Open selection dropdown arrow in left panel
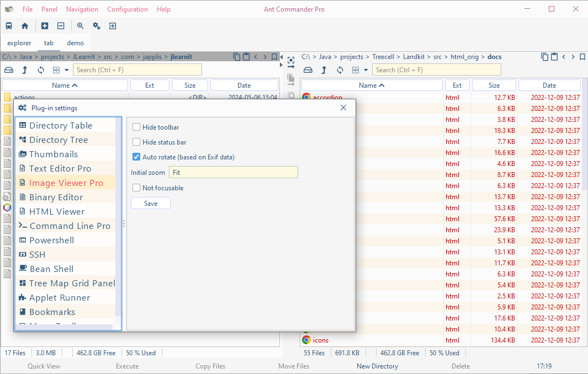Screen dimensions: 588x374 [67, 70]
